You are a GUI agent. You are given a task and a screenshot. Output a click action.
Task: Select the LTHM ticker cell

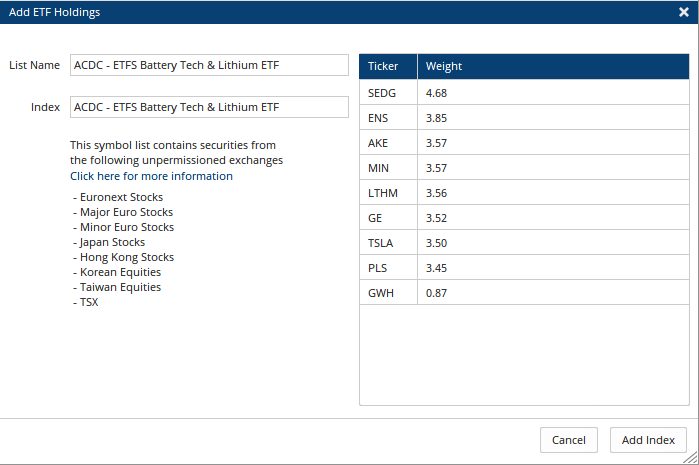pos(388,193)
